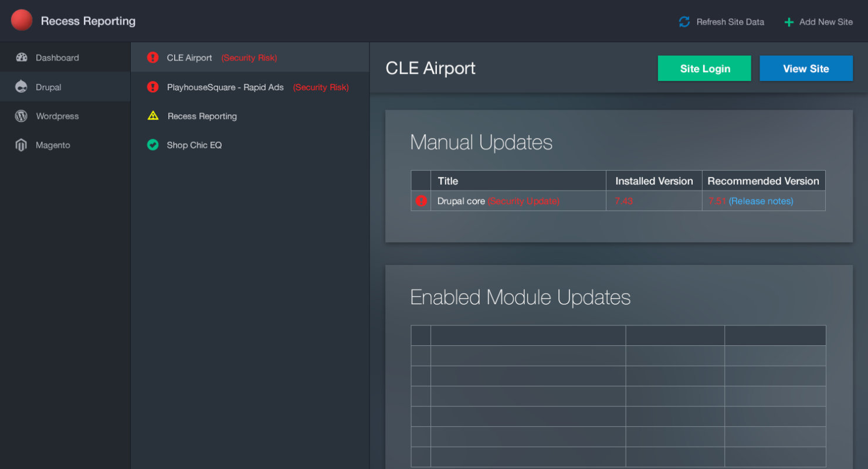The height and width of the screenshot is (469, 868).
Task: Select the CLE Airport site
Action: (250, 57)
